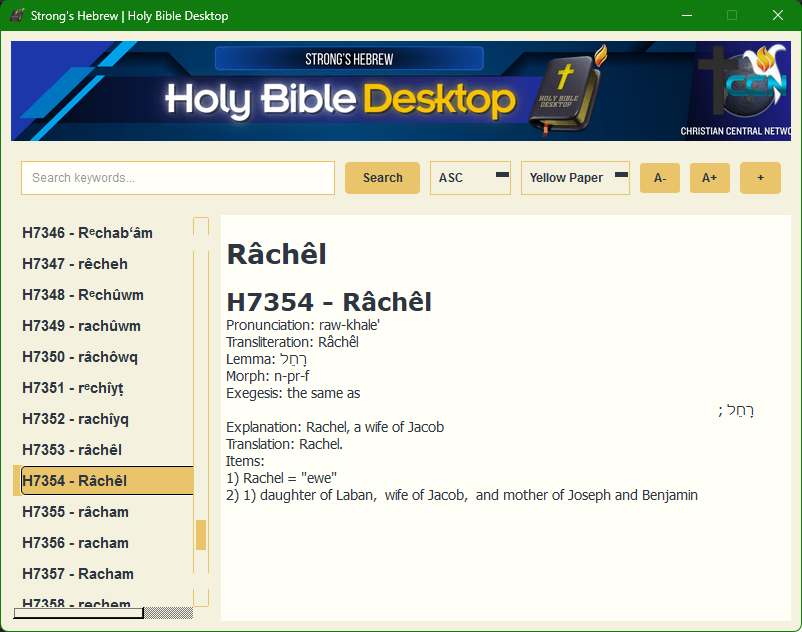This screenshot has width=802, height=632.
Task: Open the Yellow Paper theme dropdown
Action: [x=574, y=177]
